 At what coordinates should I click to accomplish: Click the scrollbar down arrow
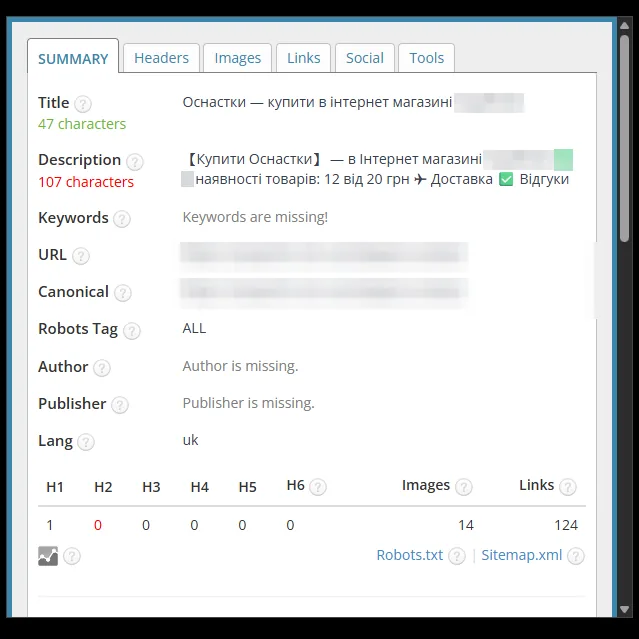pos(625,609)
